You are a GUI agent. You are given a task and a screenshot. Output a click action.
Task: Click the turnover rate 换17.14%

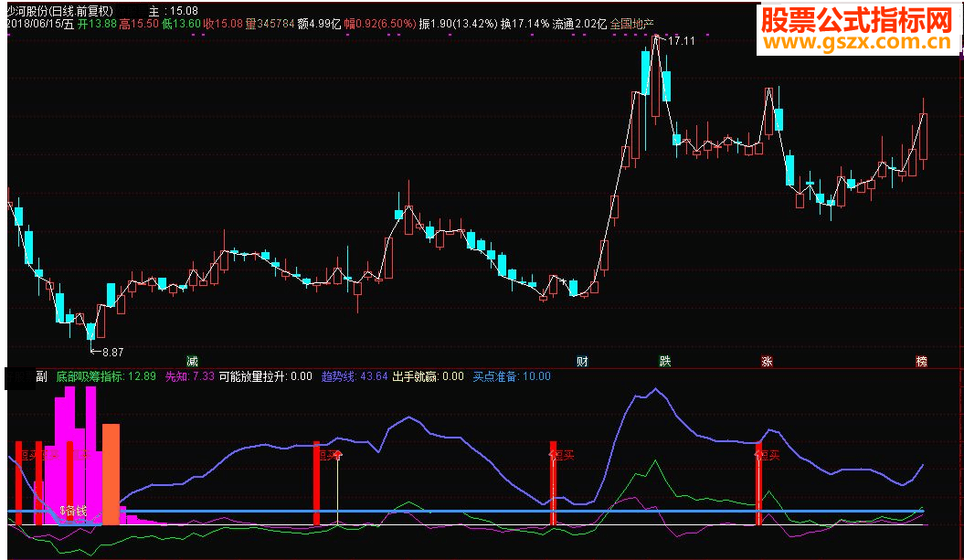coord(524,24)
